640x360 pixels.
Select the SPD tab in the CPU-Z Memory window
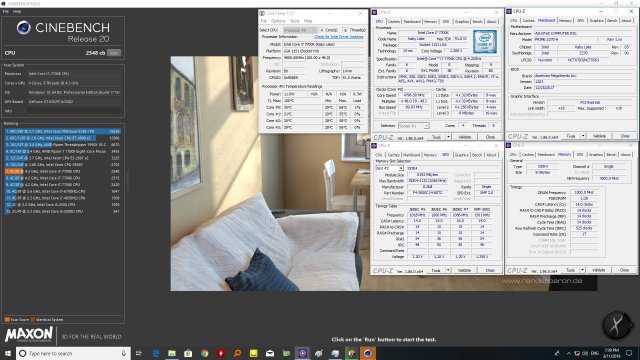pos(580,155)
